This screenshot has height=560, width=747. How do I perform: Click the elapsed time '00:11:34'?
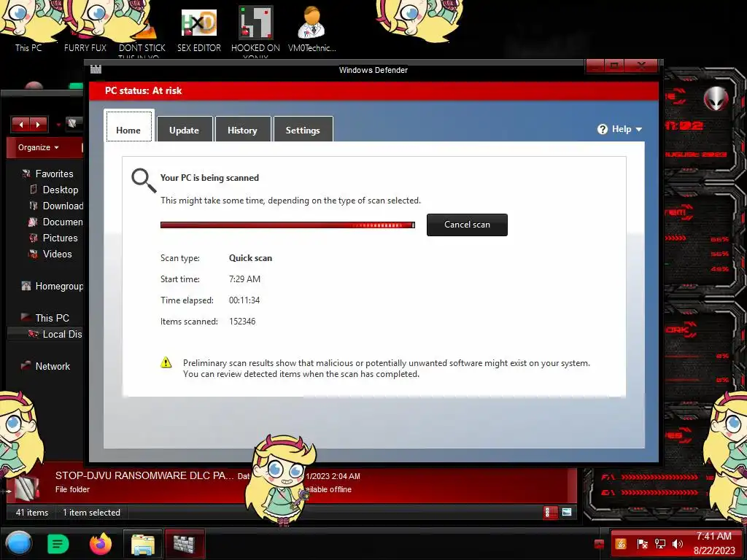tap(244, 300)
